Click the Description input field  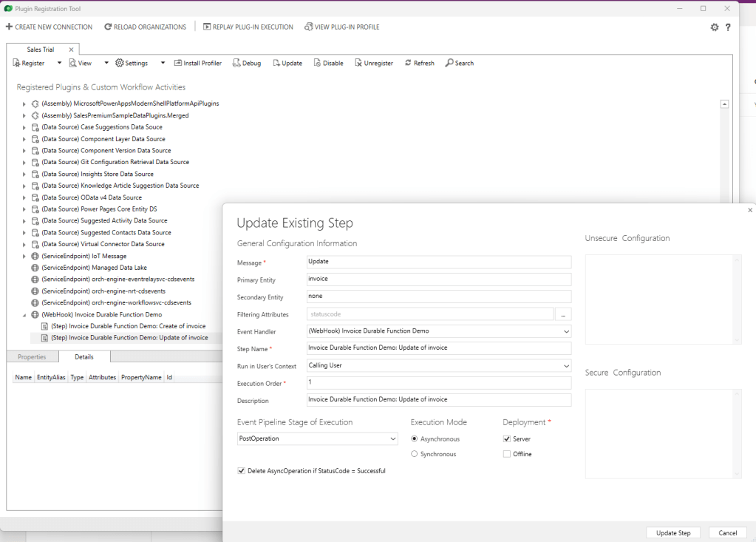[x=439, y=400]
